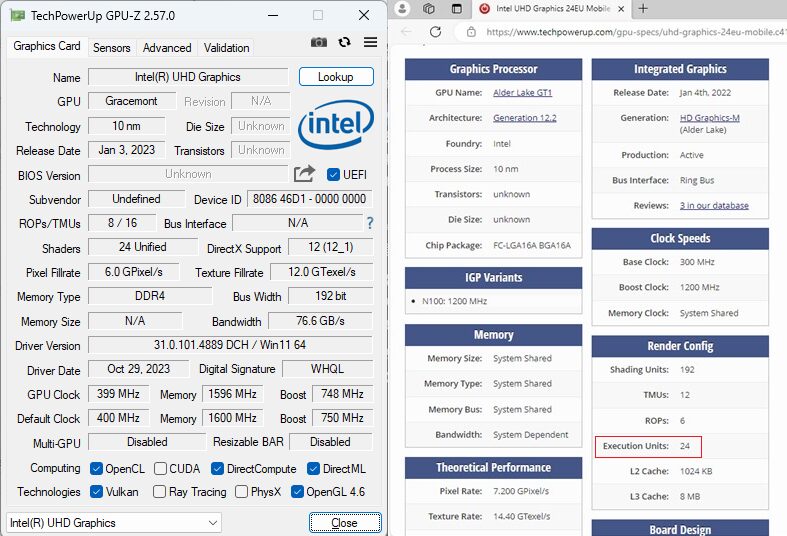Screen dimensions: 787x536
Task: Open browser tab actions menu icon
Action: click(456, 9)
